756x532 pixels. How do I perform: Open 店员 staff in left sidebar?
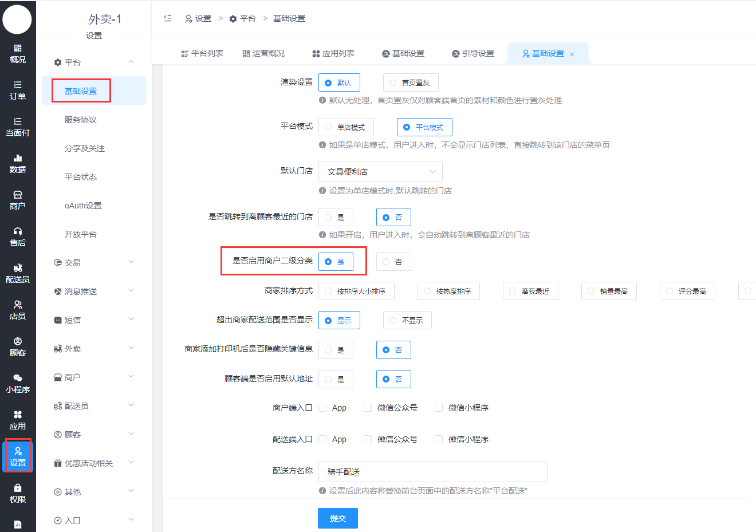tap(18, 310)
